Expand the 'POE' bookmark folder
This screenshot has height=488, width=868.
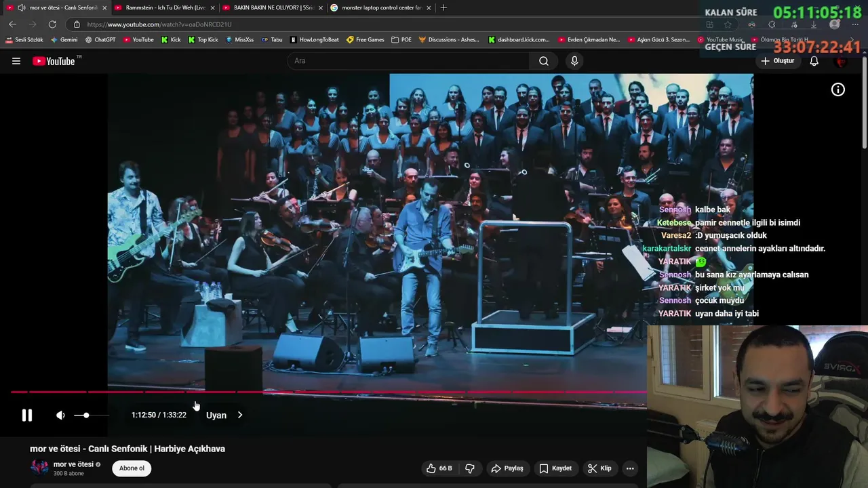click(401, 40)
